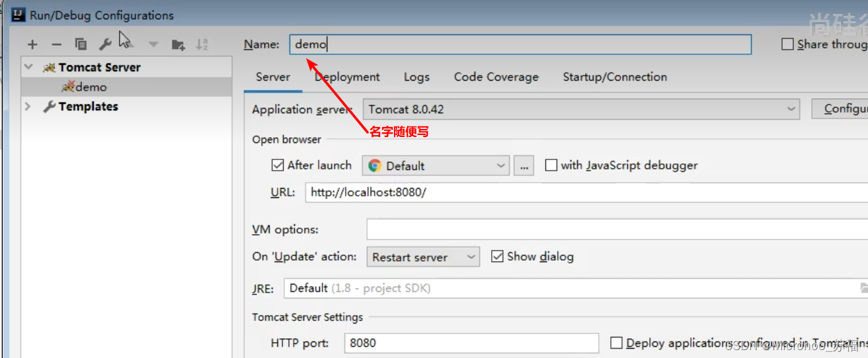The image size is (868, 358).
Task: Create a new folder using the folder icon
Action: (x=178, y=44)
